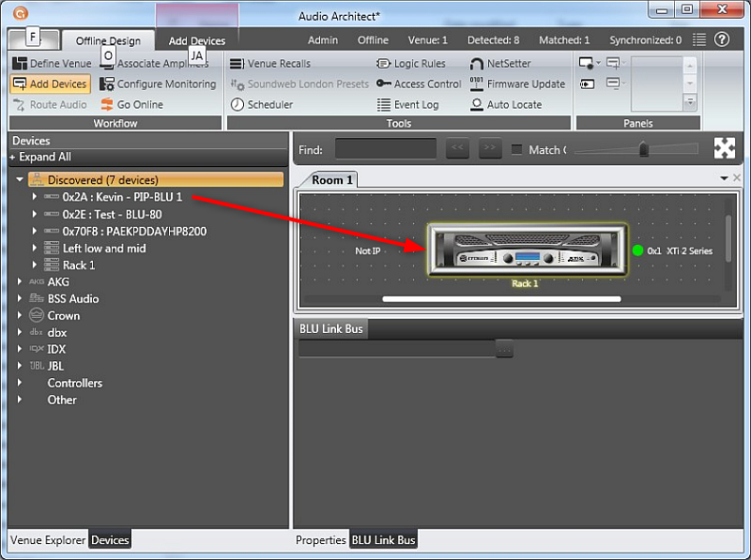Select the Left low and mid tree item
751x560 pixels.
(x=104, y=249)
